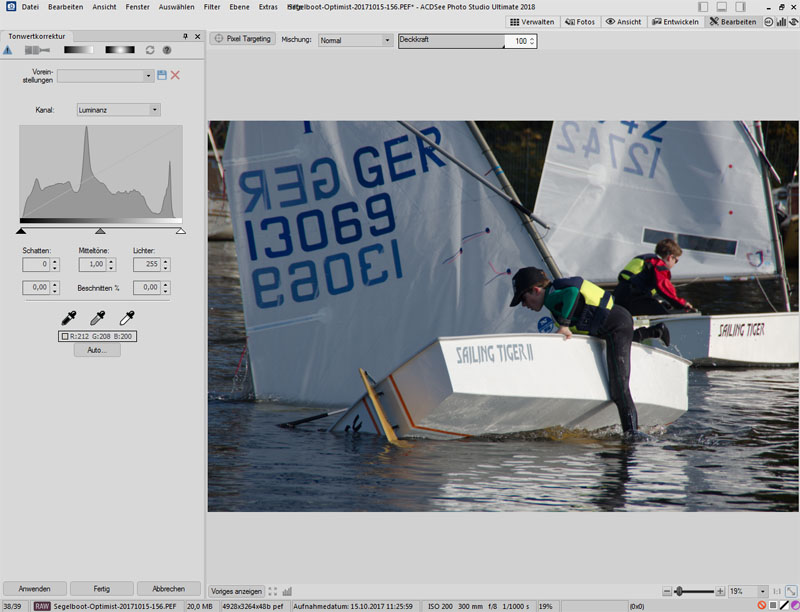Delete preset using the red X
This screenshot has width=800, height=612.
coord(176,75)
